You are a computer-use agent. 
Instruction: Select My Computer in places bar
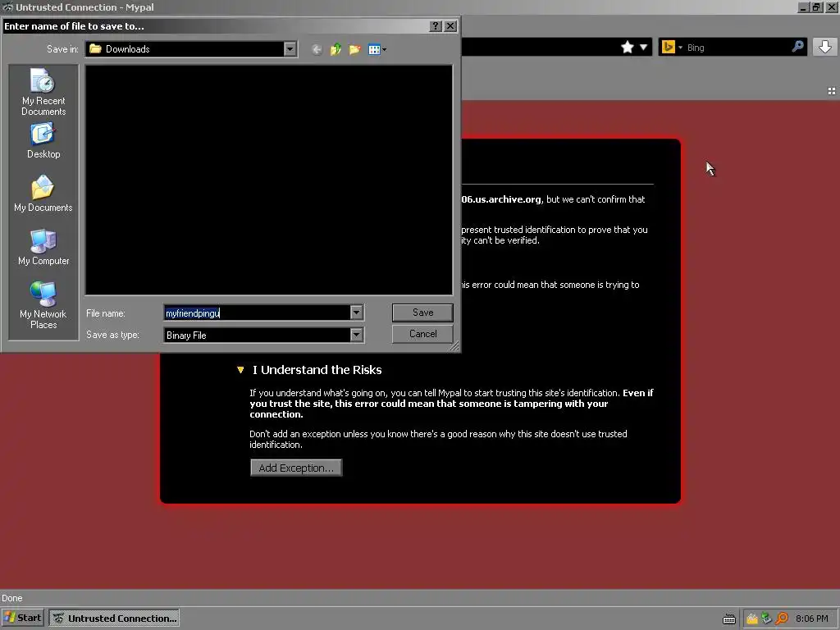(43, 247)
